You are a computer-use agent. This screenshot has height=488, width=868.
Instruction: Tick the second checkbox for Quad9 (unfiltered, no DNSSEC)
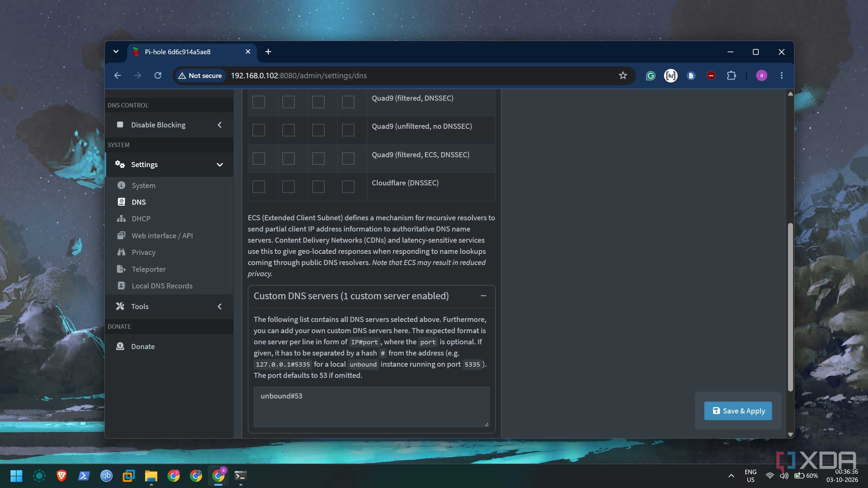(x=288, y=130)
